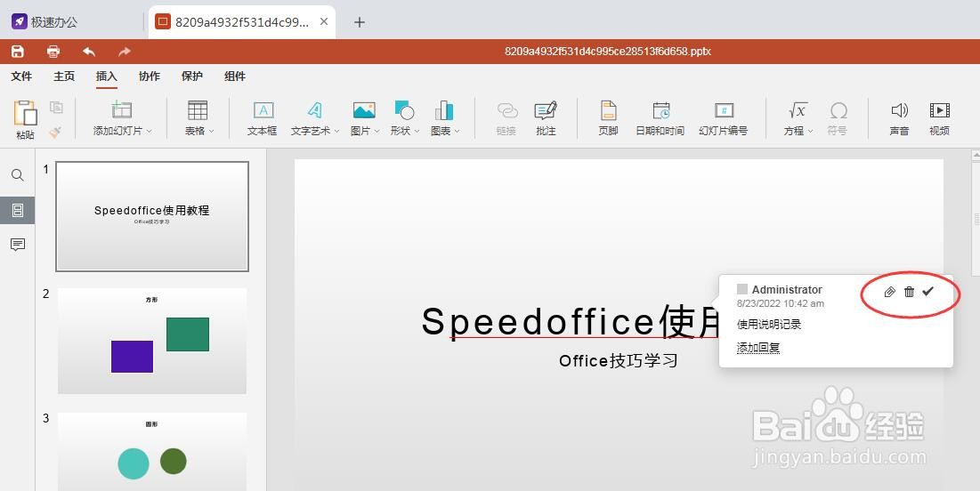Click the Speedoffice title text on slide
This screenshot has height=491, width=980.
(x=569, y=321)
